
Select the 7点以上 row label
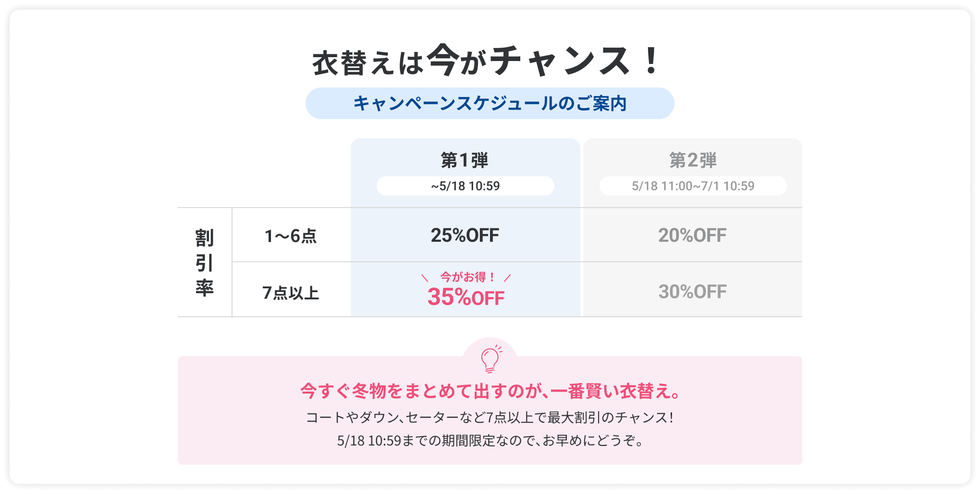(x=291, y=293)
